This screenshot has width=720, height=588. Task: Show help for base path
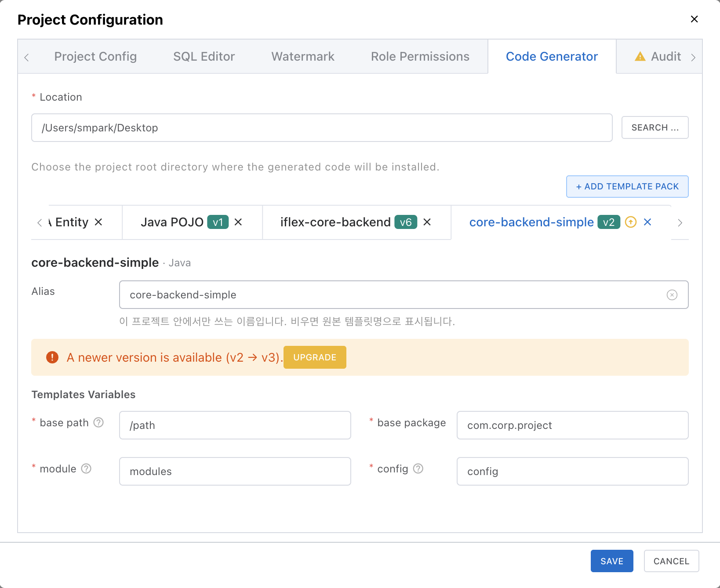(99, 422)
